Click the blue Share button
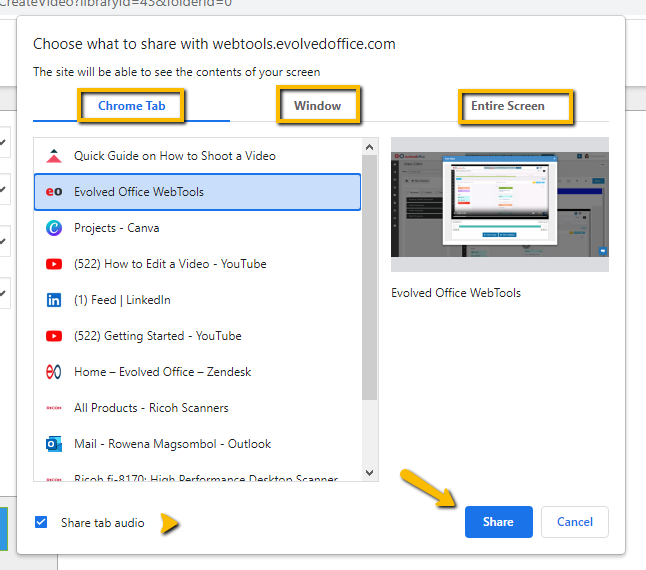Screen dimensions: 646x570 [x=499, y=522]
